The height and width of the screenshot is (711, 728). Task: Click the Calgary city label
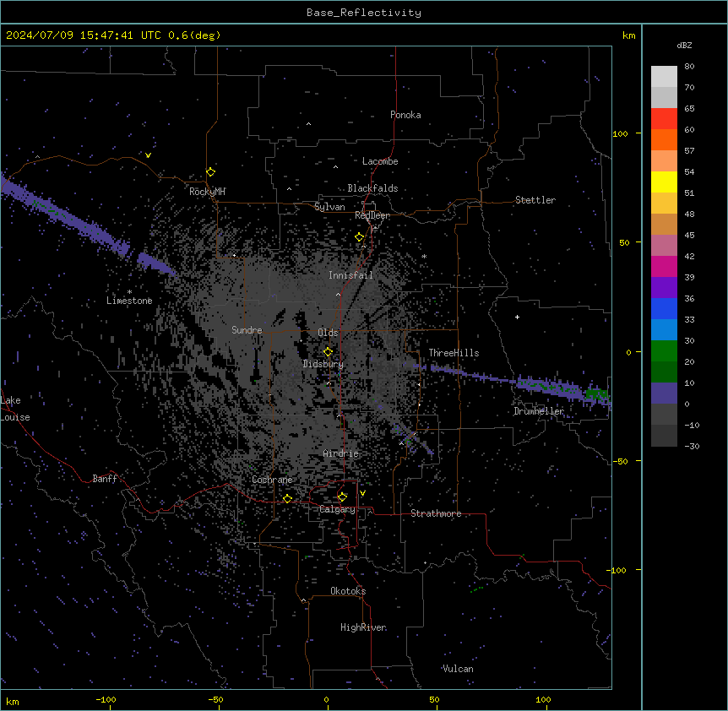click(337, 509)
